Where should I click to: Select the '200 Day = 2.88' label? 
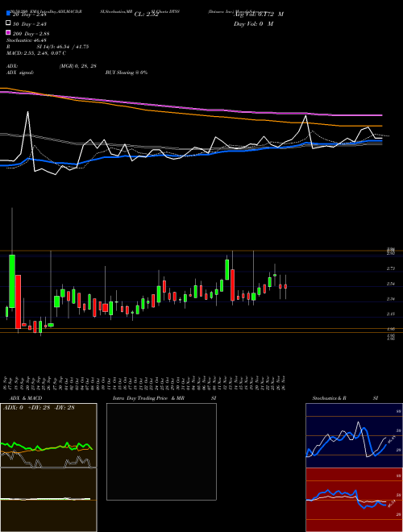[x=31, y=34]
